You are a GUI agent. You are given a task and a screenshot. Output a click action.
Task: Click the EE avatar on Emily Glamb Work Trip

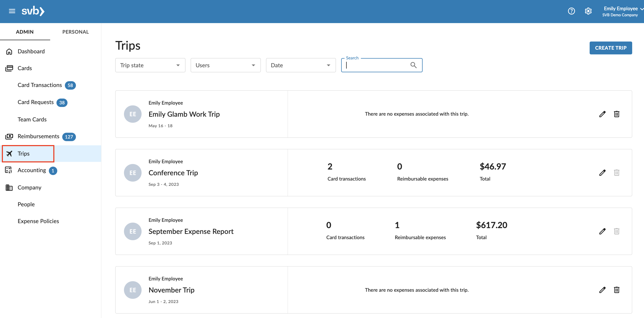(x=133, y=114)
